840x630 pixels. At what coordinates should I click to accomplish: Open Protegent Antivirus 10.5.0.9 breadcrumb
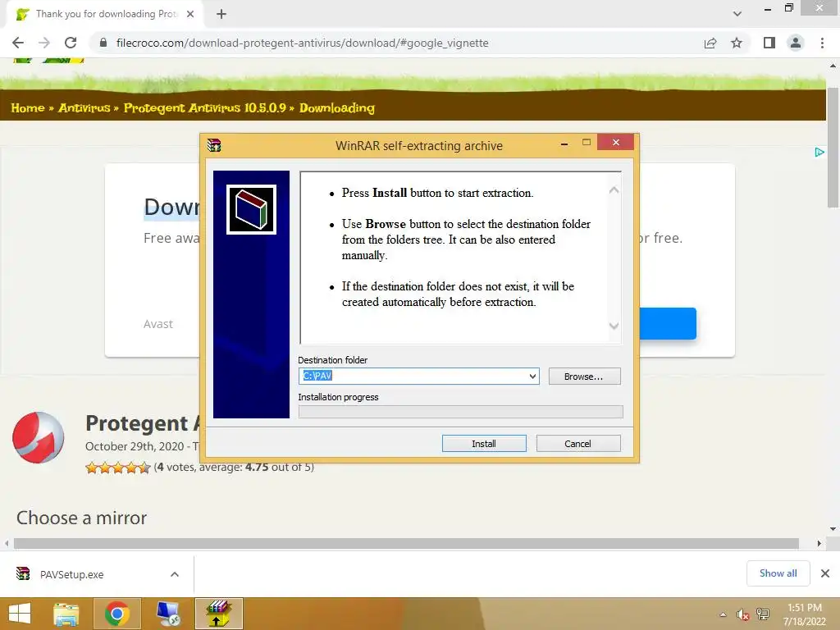[204, 107]
